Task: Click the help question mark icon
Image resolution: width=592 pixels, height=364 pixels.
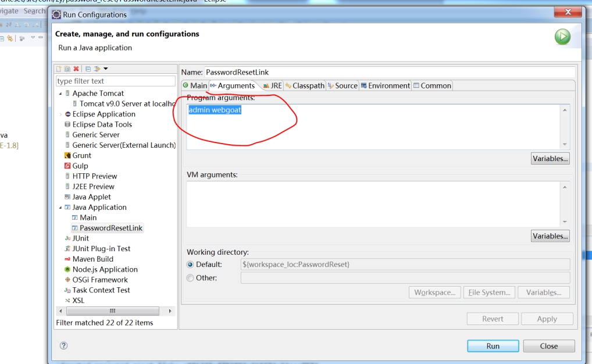Action: 63,345
